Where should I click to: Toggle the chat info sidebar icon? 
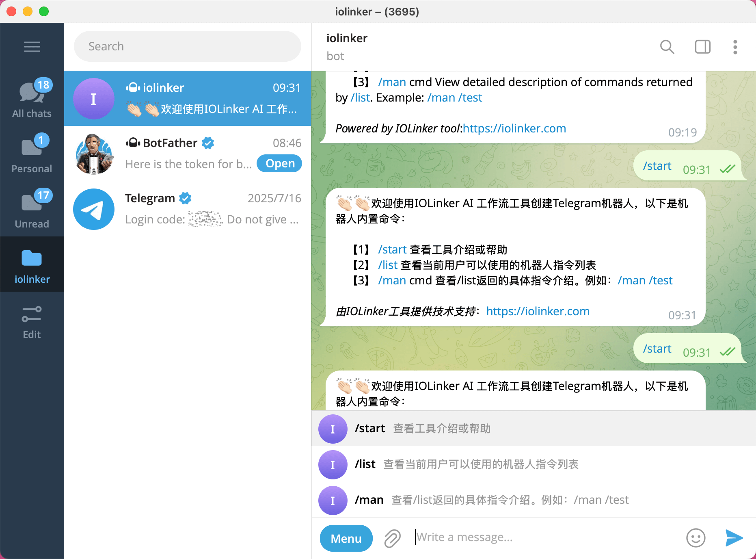(702, 47)
